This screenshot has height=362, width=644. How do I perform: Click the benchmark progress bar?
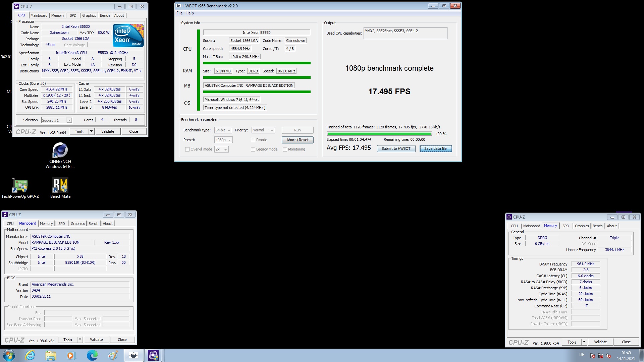coord(379,134)
